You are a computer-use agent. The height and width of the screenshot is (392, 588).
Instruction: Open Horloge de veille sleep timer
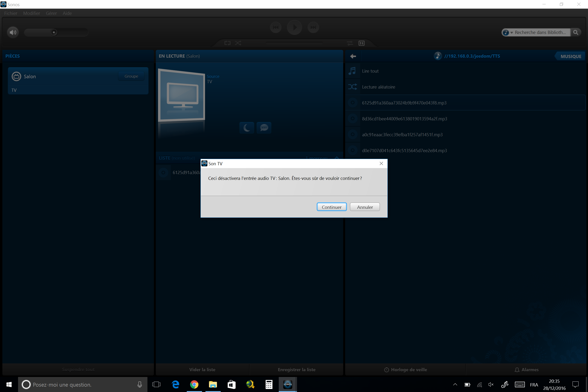pos(405,369)
